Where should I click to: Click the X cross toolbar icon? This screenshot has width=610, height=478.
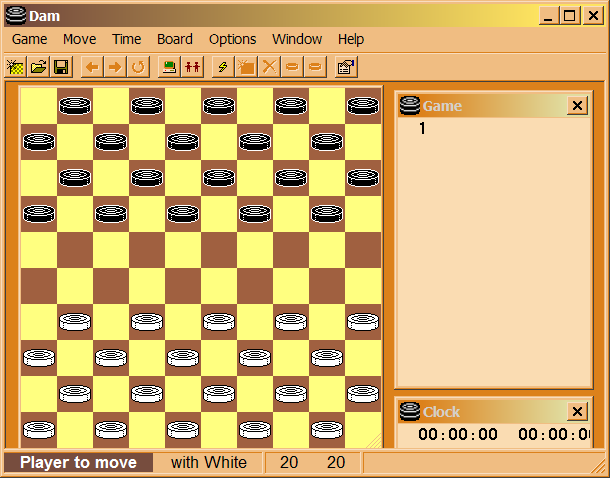tap(269, 67)
